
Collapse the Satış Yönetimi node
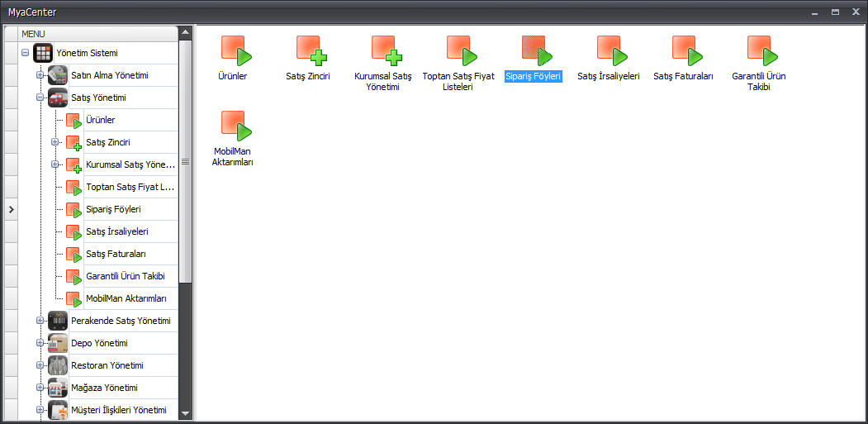[x=40, y=98]
